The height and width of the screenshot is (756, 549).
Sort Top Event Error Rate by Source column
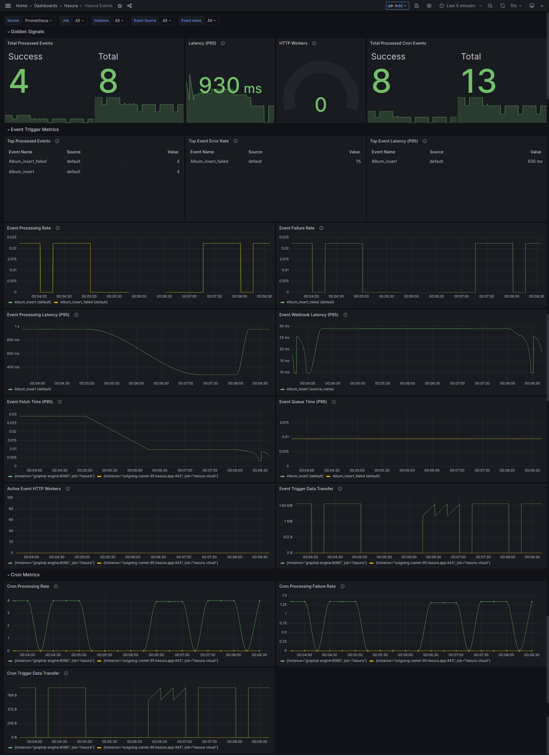pos(255,152)
